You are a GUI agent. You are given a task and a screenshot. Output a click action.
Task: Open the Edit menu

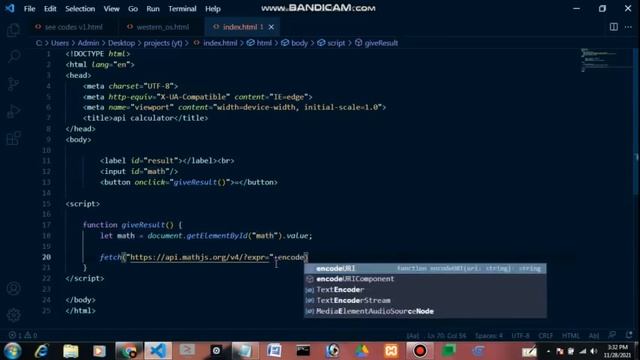click(50, 9)
